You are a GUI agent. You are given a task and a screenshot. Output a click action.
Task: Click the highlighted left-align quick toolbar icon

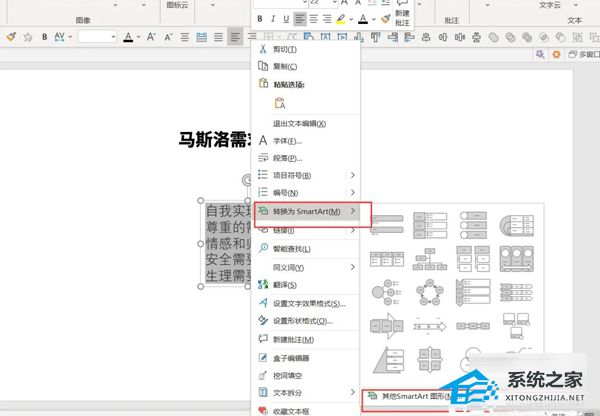click(x=235, y=37)
